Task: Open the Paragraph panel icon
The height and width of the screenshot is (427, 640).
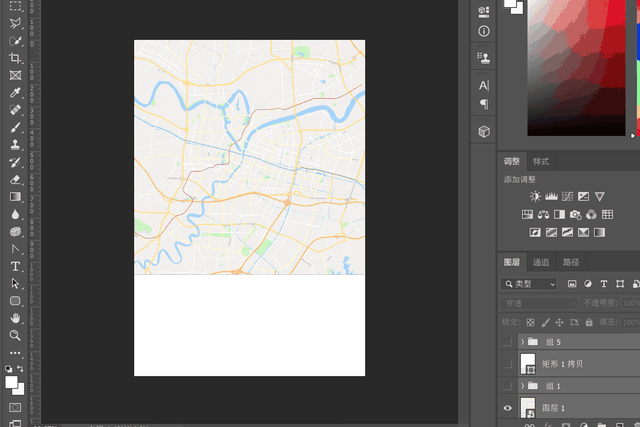Action: click(484, 104)
